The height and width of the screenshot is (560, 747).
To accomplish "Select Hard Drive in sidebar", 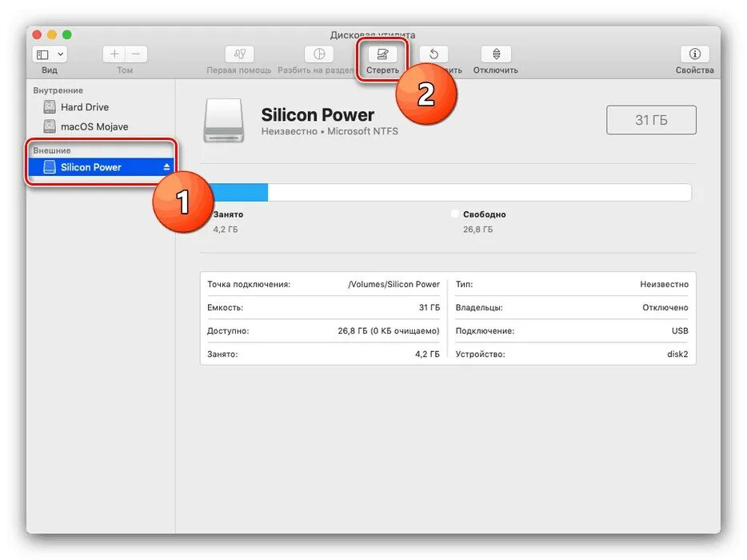I will point(84,107).
